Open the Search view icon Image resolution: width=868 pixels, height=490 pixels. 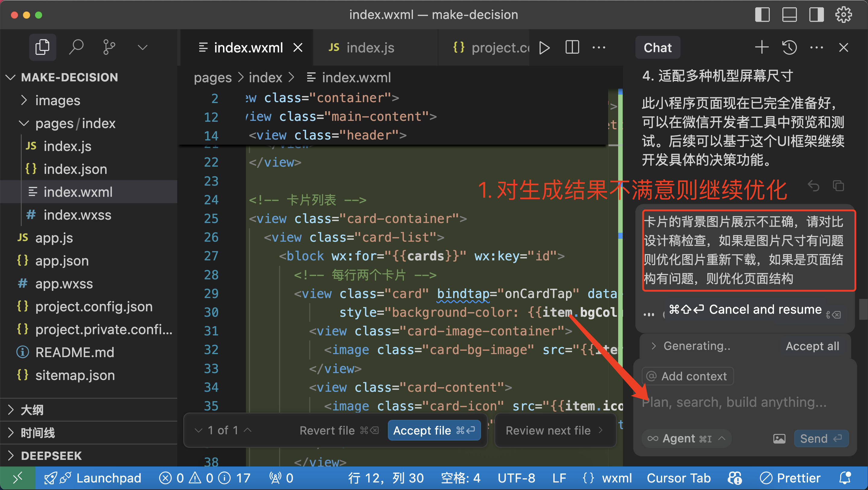click(x=76, y=47)
